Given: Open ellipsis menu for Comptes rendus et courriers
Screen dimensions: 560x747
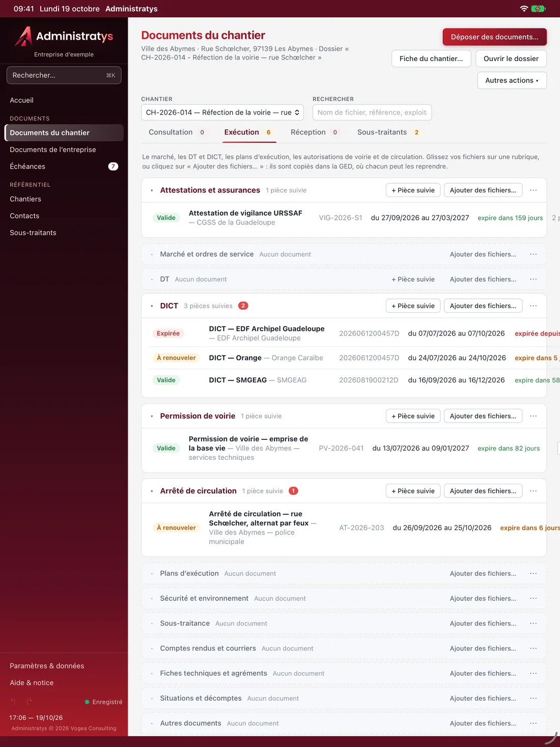Looking at the screenshot, I should coord(534,648).
